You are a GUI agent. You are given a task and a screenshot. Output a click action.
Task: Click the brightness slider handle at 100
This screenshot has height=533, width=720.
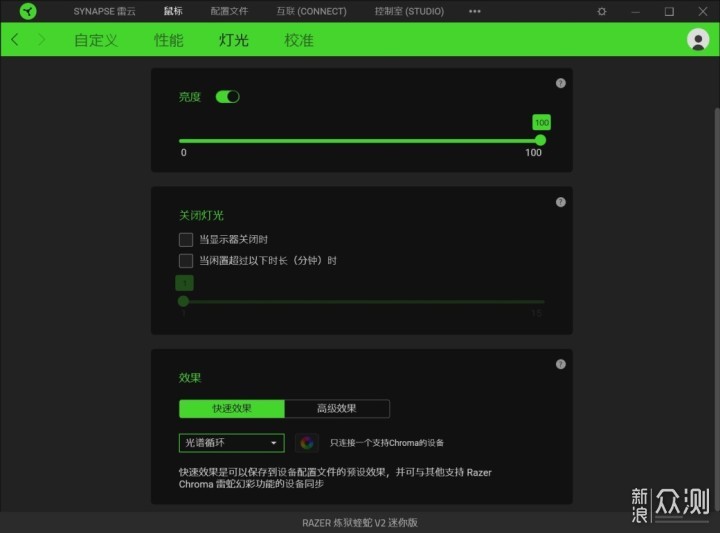(x=540, y=140)
